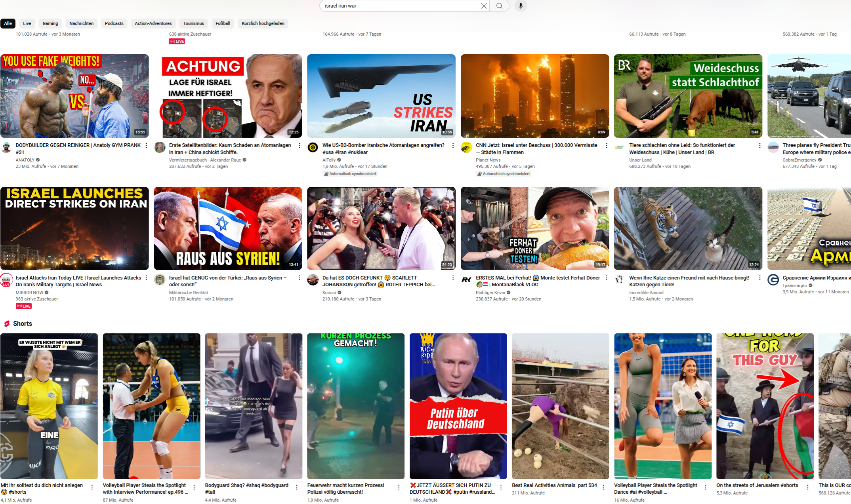Select the Alle filter chip
This screenshot has height=504, width=851.
click(8, 23)
